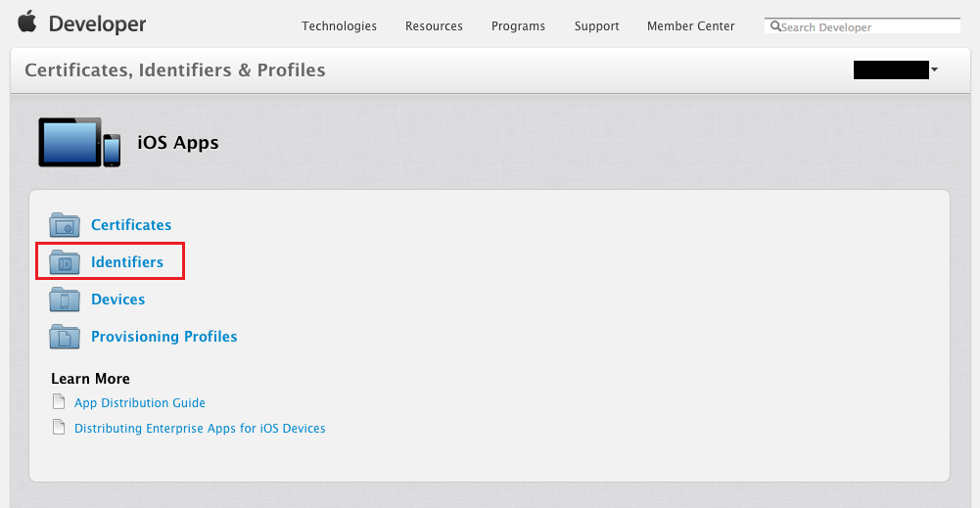
Task: Click the Devices folder icon
Action: click(x=65, y=300)
